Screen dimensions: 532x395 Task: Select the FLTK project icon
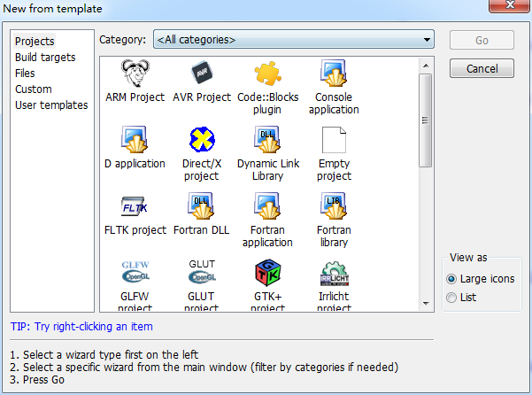click(x=135, y=206)
